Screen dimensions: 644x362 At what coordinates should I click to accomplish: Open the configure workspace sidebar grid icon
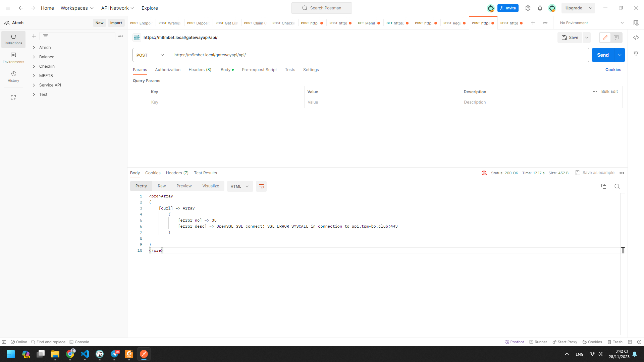tap(13, 98)
